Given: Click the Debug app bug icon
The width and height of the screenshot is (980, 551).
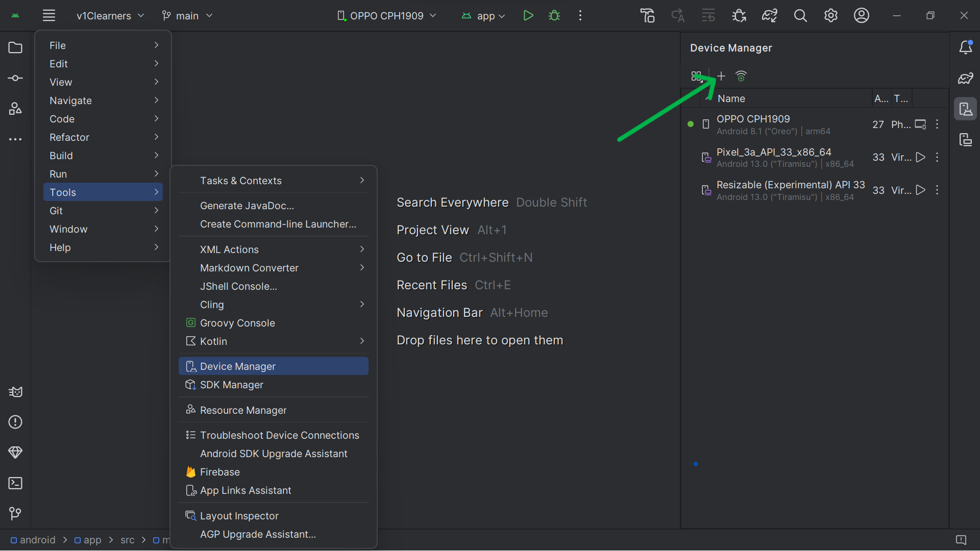Looking at the screenshot, I should (554, 16).
